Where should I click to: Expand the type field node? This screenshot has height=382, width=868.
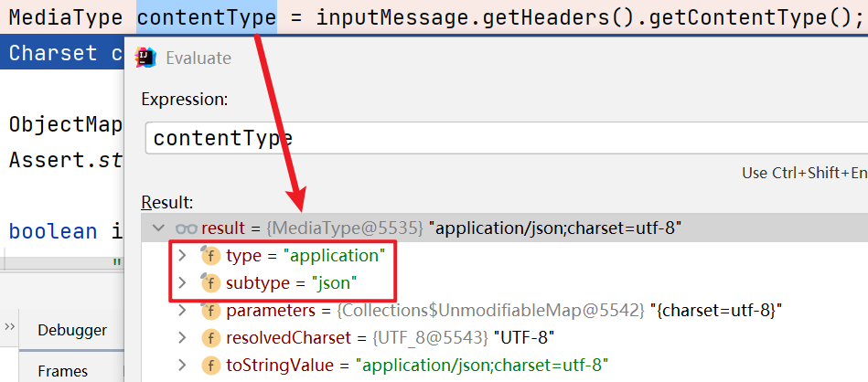tap(182, 256)
